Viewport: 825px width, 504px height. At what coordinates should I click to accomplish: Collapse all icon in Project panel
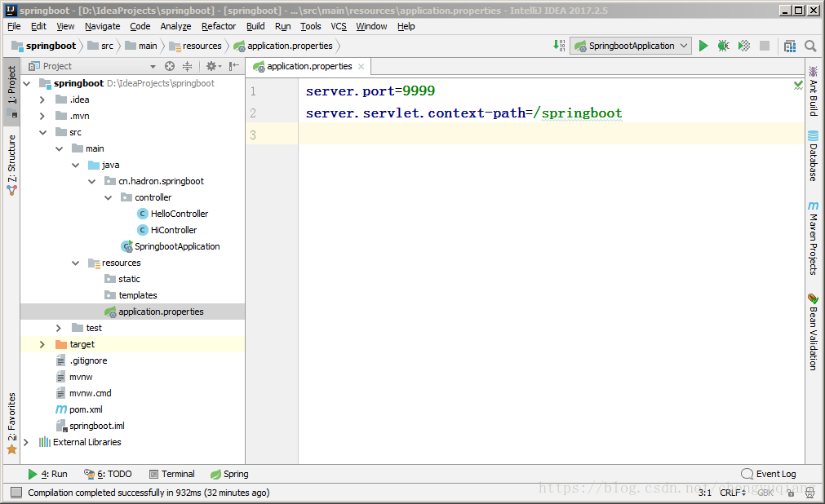pos(188,66)
